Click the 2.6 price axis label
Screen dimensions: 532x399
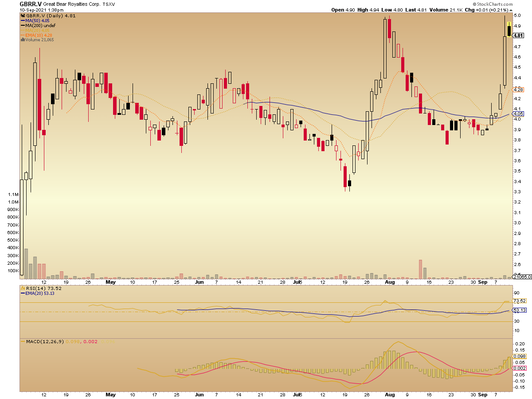click(517, 265)
